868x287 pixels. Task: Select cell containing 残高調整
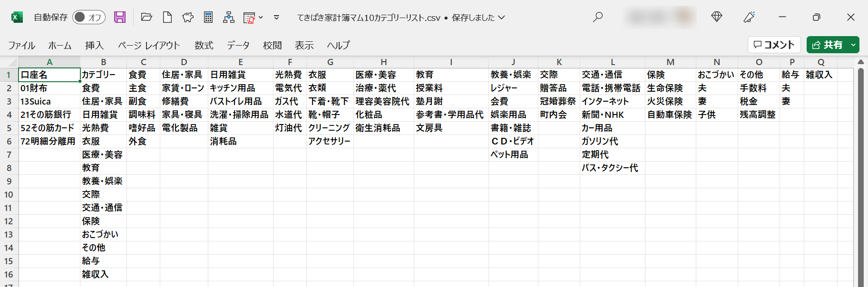coord(759,115)
